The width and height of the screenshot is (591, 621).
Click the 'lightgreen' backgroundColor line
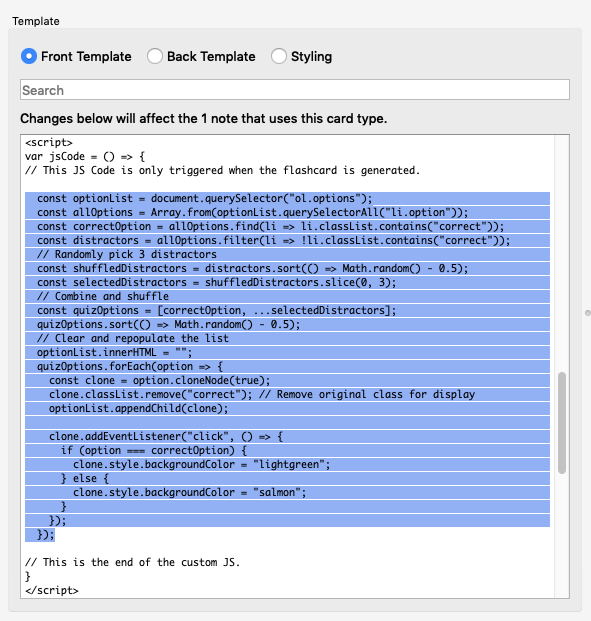(x=202, y=464)
